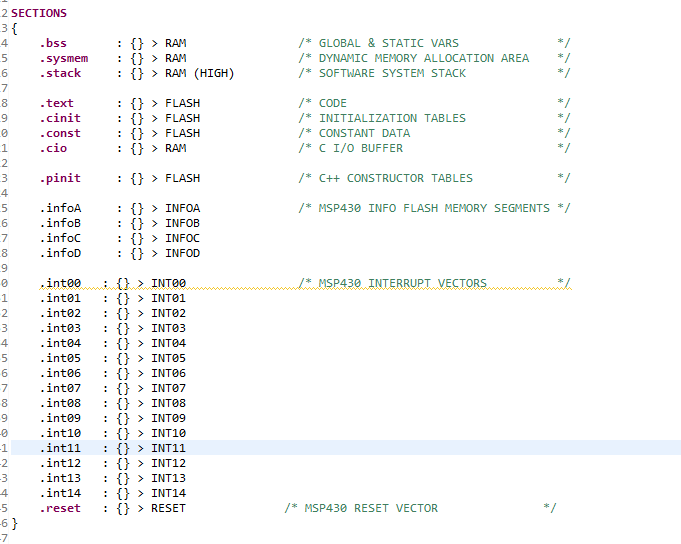
Task: Place cursor on RAM (HIGH) text
Action: click(x=199, y=73)
